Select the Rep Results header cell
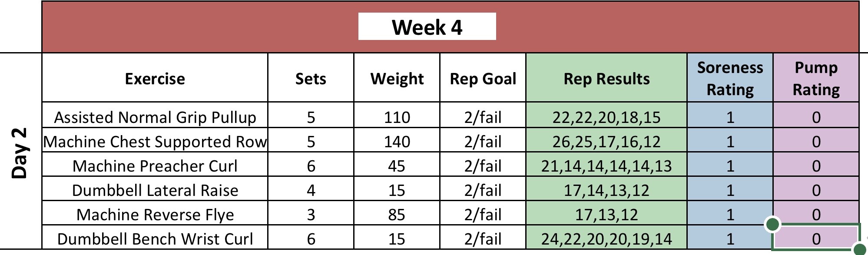This screenshot has height=255, width=868. click(x=606, y=79)
